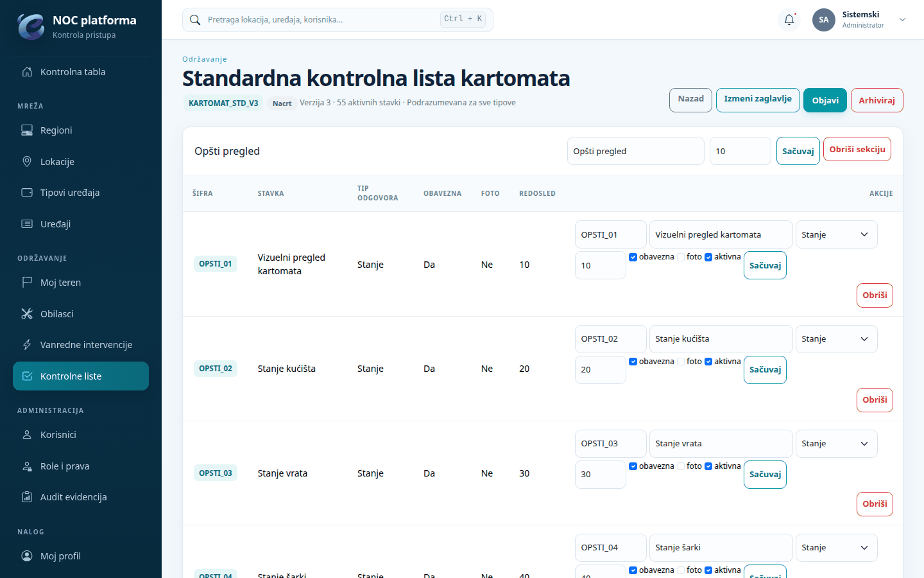Uncheck obavezna for OPSTI_02 row
Viewport: 924px width, 578px height.
[633, 362]
